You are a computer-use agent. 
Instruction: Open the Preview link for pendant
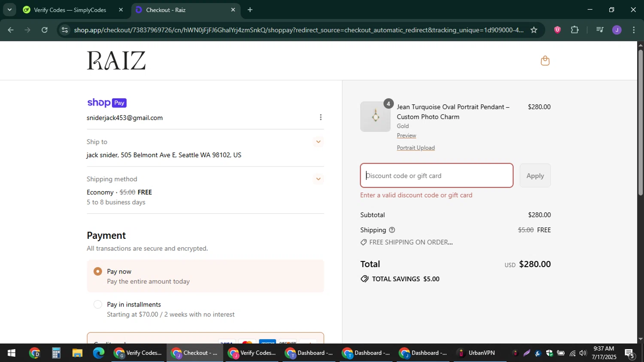point(406,135)
